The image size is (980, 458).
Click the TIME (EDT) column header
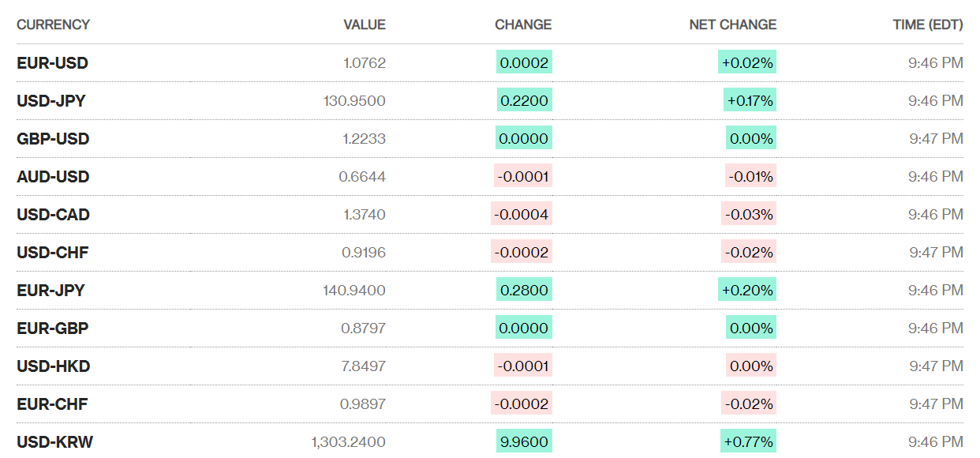(928, 24)
